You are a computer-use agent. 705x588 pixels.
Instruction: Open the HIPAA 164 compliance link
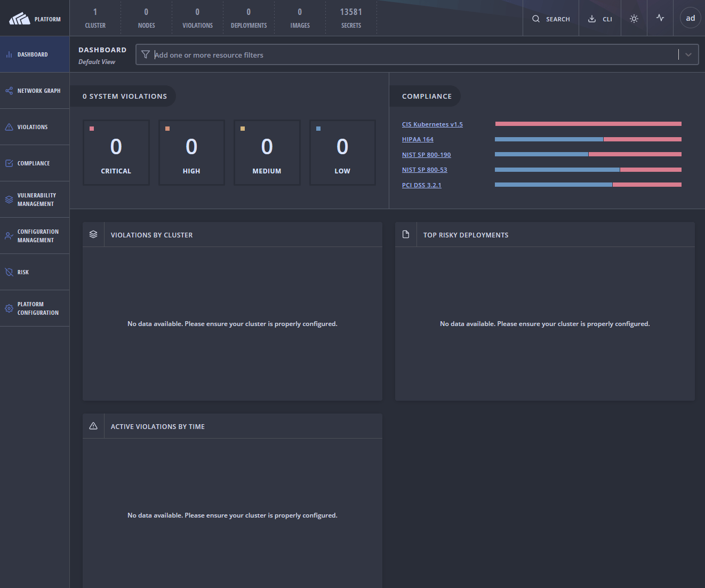(418, 139)
